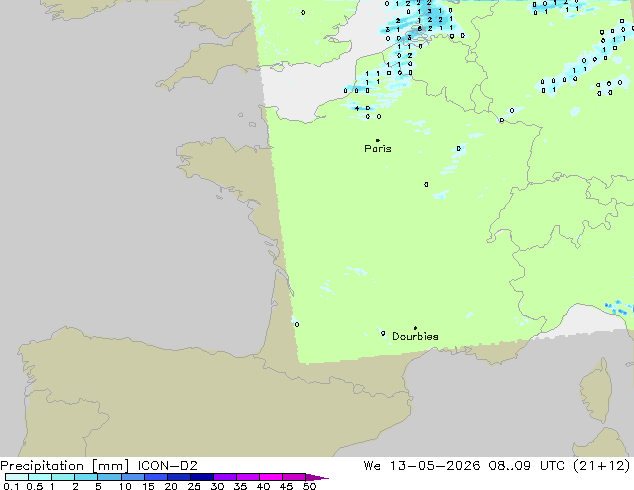This screenshot has width=634, height=490.
Task: Pick the 0.5–1 mm legend swatch
Action: [40, 477]
